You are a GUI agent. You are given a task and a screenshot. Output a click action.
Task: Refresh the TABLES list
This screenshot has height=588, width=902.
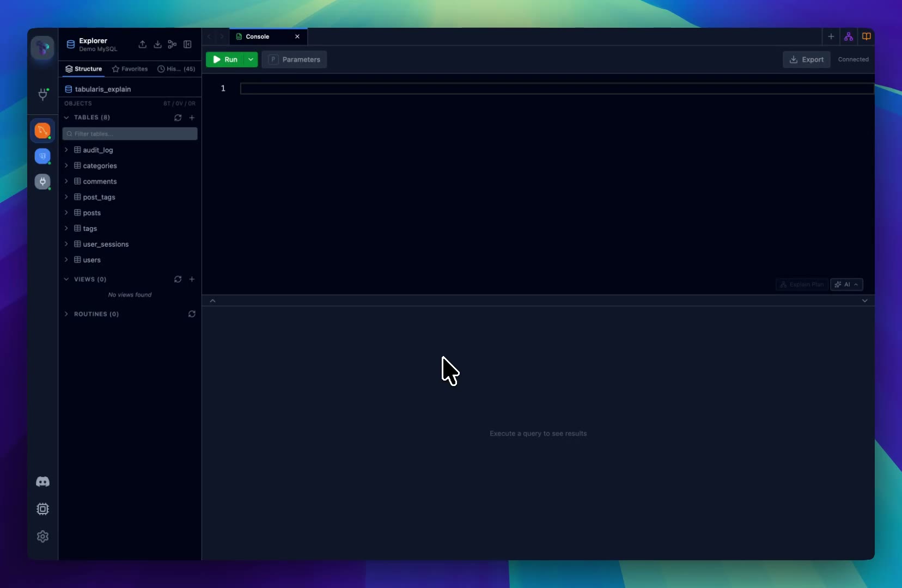pos(178,118)
